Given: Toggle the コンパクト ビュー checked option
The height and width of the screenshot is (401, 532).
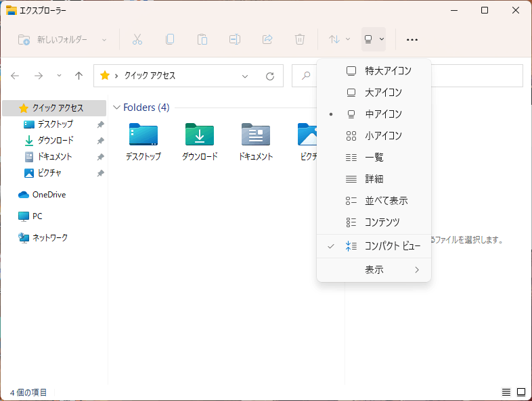Looking at the screenshot, I should click(x=374, y=245).
